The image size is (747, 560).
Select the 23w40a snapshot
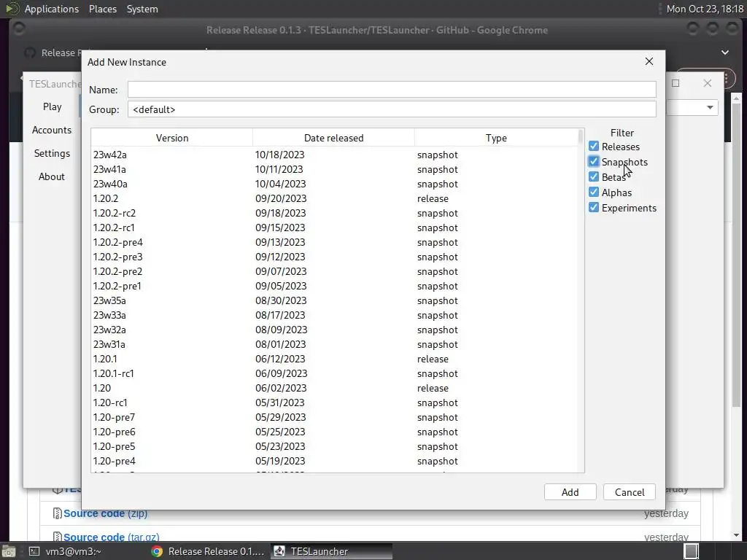334,184
